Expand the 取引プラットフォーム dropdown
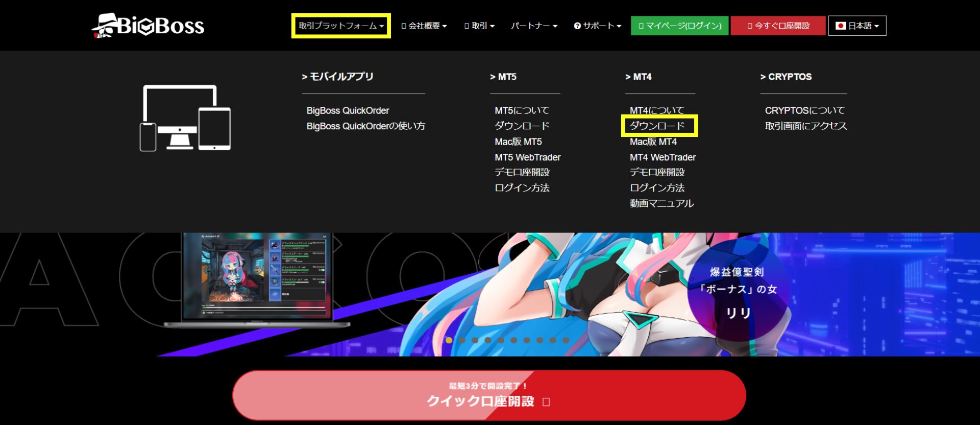This screenshot has height=425, width=980. point(341,26)
